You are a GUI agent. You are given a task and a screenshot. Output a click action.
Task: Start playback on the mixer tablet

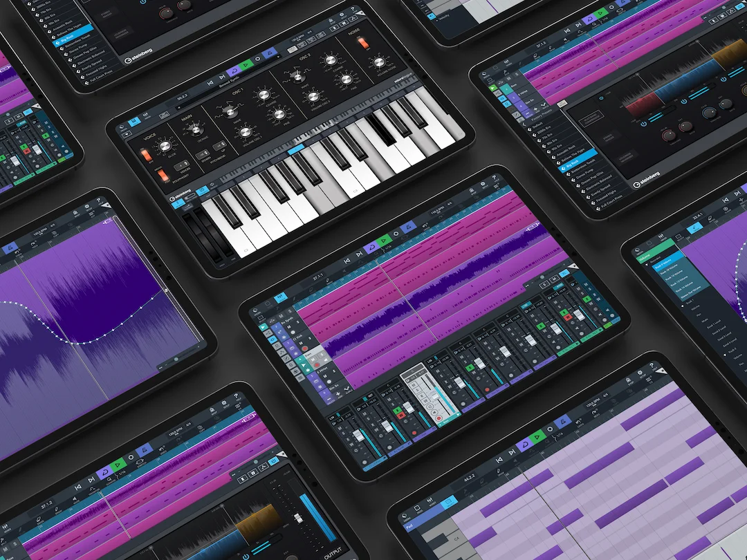click(x=383, y=241)
